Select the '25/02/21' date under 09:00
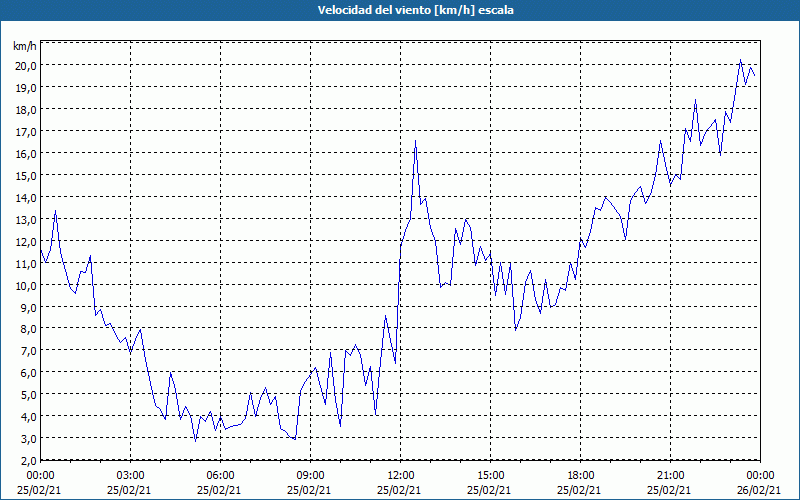This screenshot has height=500, width=800. point(309,490)
